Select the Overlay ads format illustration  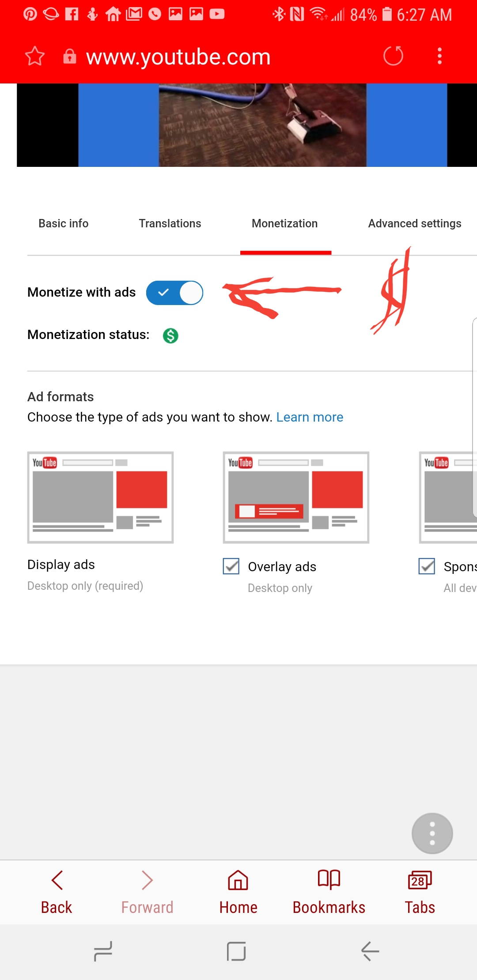pyautogui.click(x=296, y=497)
